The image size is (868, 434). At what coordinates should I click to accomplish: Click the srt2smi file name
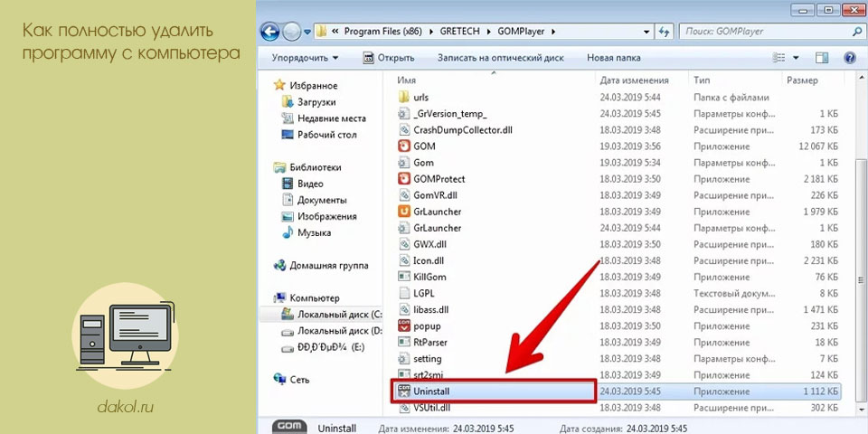pyautogui.click(x=428, y=374)
